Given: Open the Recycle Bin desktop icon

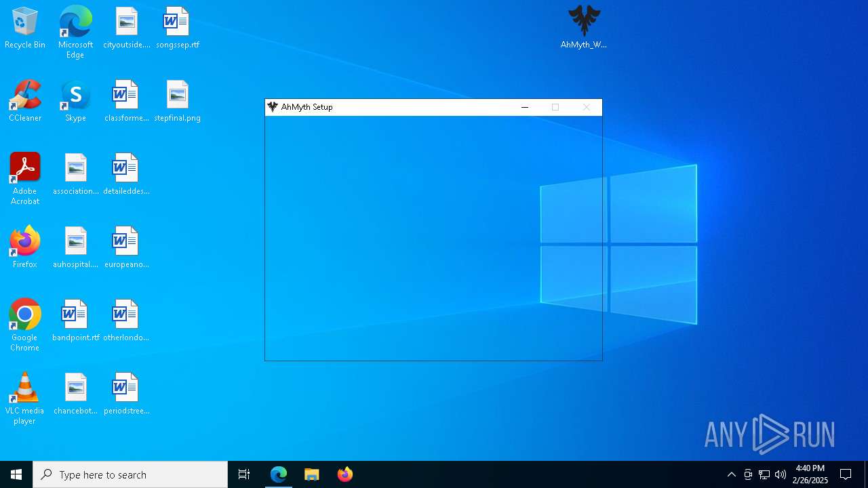Looking at the screenshot, I should click(25, 28).
